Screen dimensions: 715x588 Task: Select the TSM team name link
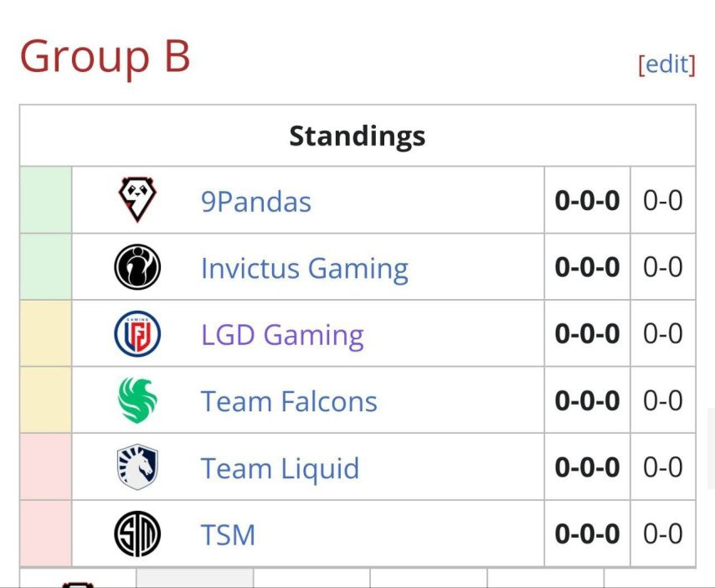click(x=228, y=534)
